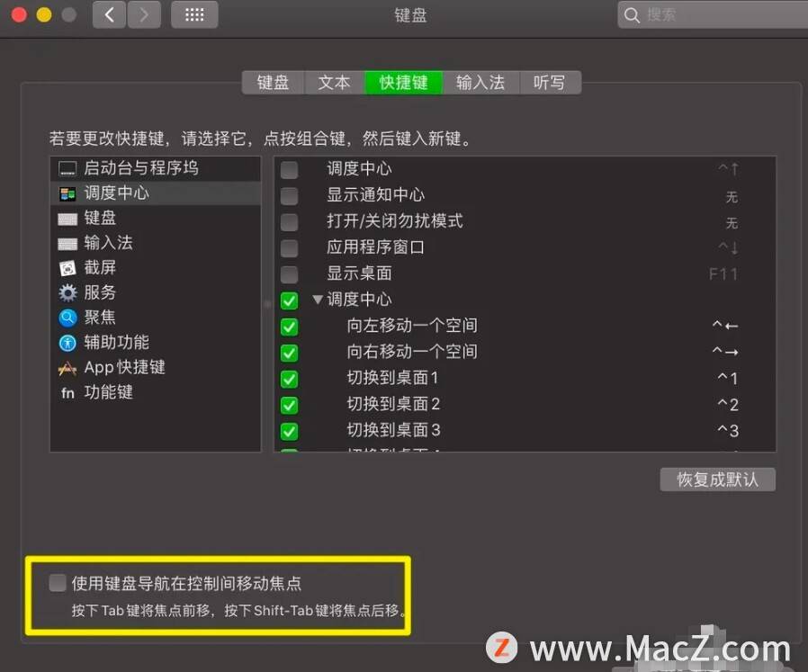
Task: Click the Mission Control (调度中心) sidebar icon
Action: (67, 193)
